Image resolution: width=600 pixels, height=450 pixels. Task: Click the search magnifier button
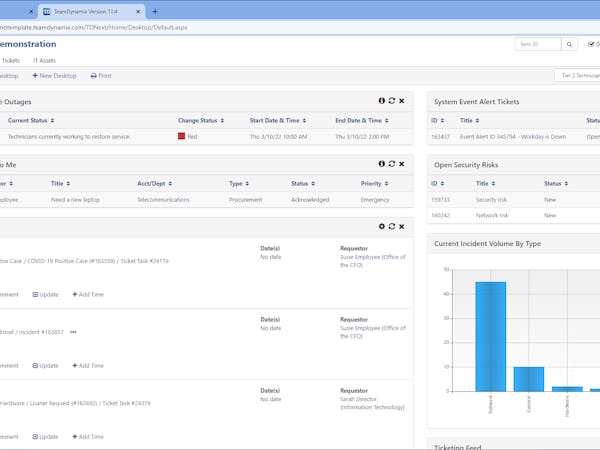point(569,44)
